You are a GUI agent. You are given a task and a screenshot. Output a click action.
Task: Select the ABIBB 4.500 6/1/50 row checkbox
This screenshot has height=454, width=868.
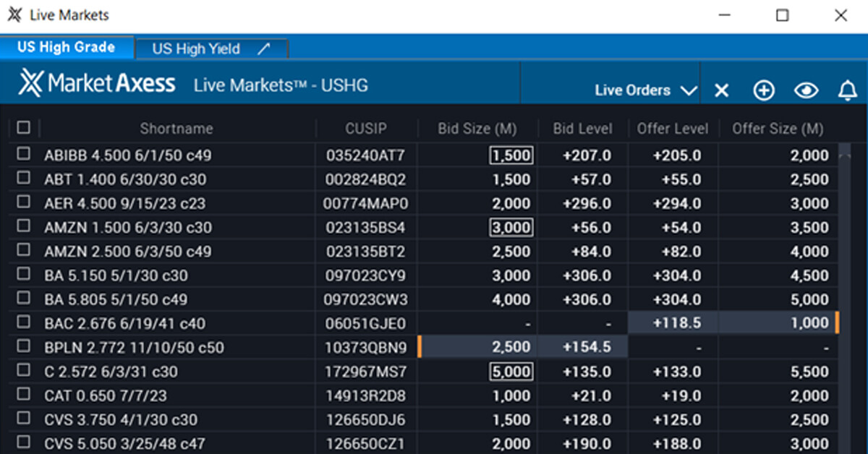pos(22,155)
